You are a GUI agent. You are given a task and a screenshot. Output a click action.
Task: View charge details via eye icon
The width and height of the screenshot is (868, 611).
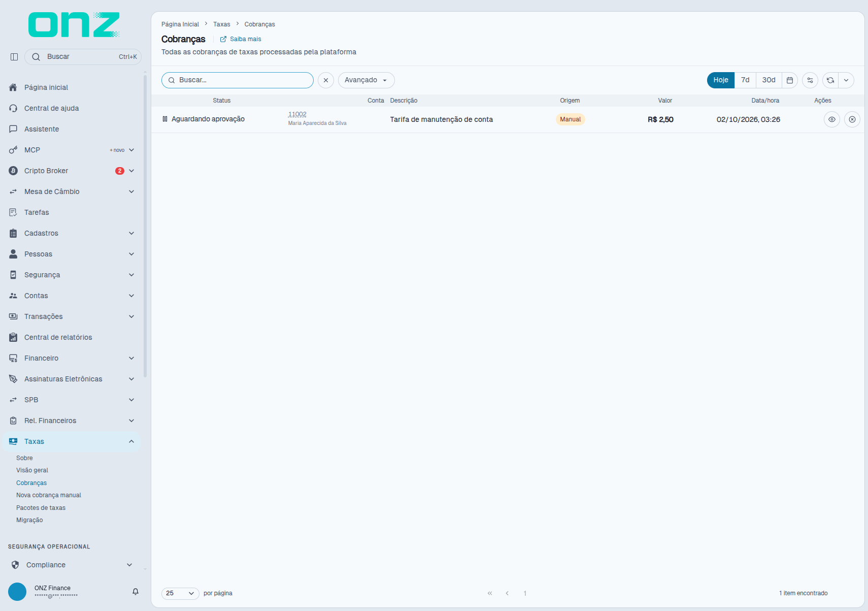click(832, 119)
